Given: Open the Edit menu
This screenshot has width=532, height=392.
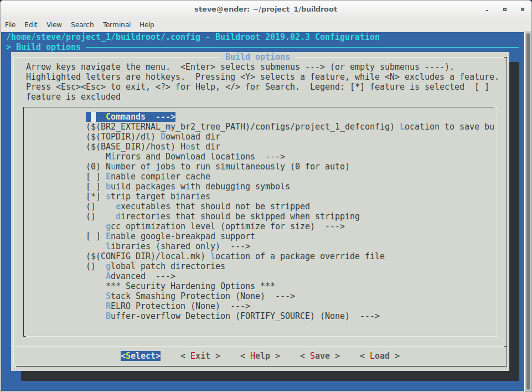Looking at the screenshot, I should point(31,24).
